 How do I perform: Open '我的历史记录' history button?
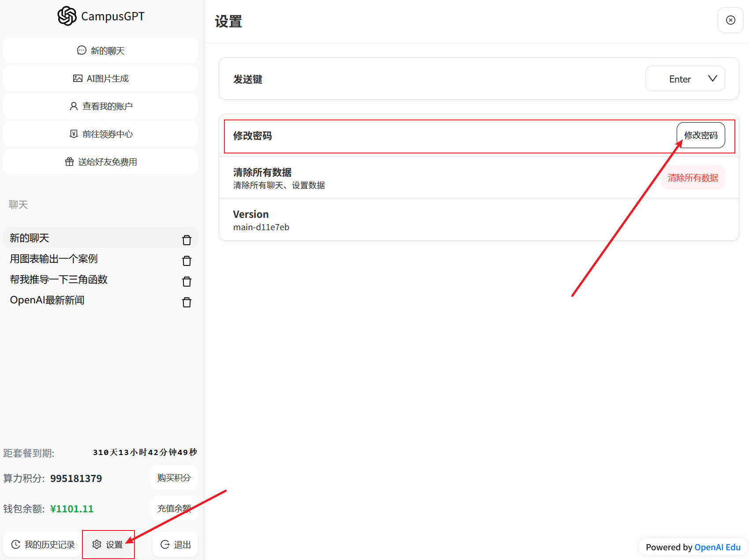point(43,545)
